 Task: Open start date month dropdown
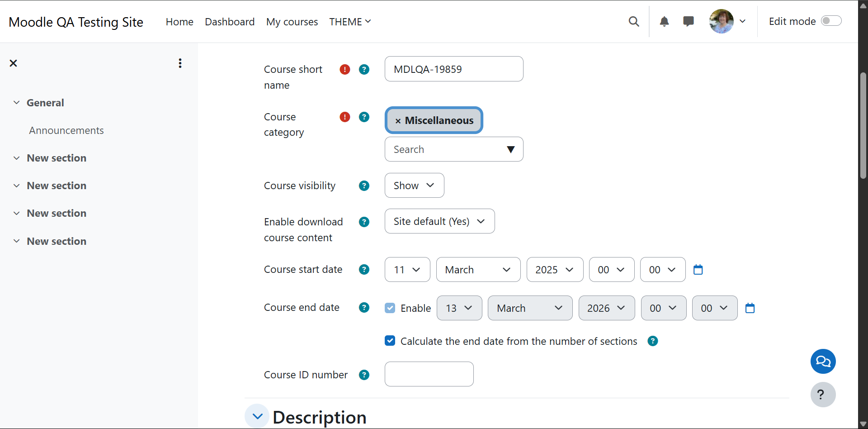478,270
